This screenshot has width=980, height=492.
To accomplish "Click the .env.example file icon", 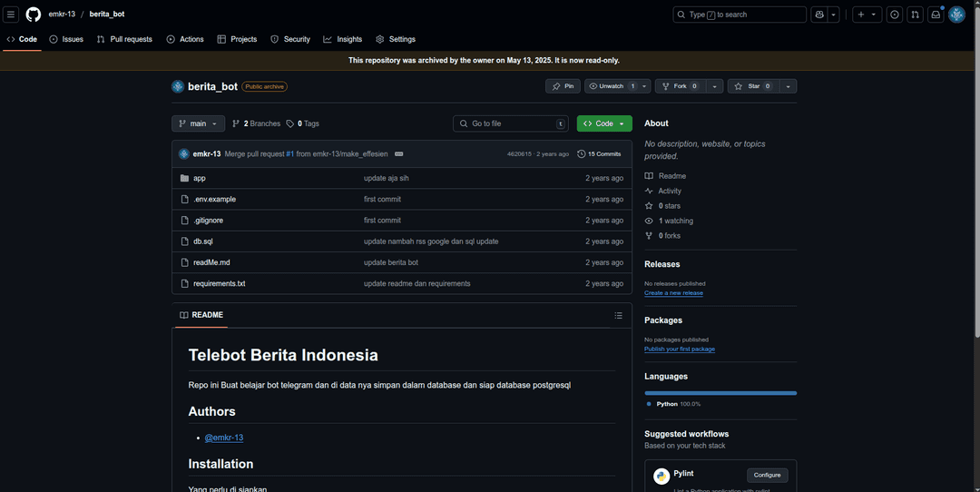I will click(184, 200).
